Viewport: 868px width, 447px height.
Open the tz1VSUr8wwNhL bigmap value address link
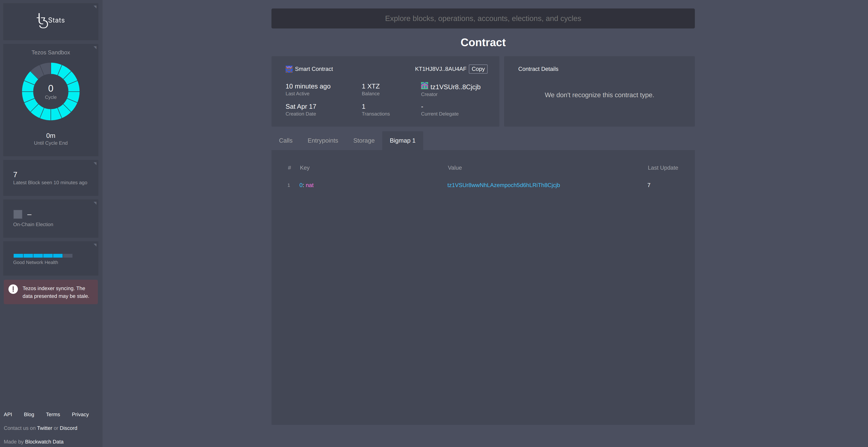click(503, 185)
